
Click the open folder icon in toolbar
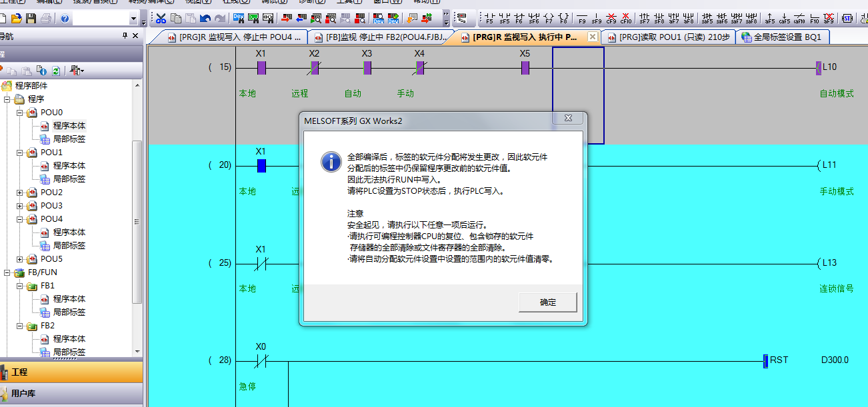16,19
